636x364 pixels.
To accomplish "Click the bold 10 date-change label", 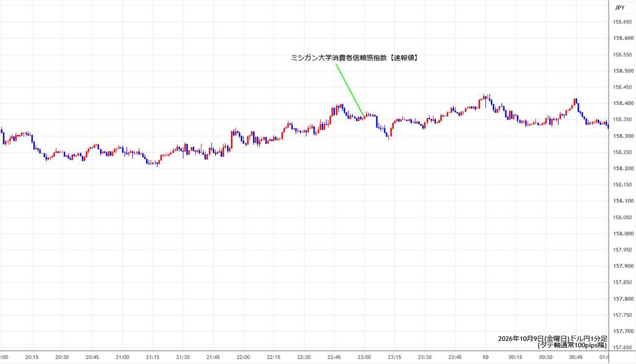I will 485,357.
